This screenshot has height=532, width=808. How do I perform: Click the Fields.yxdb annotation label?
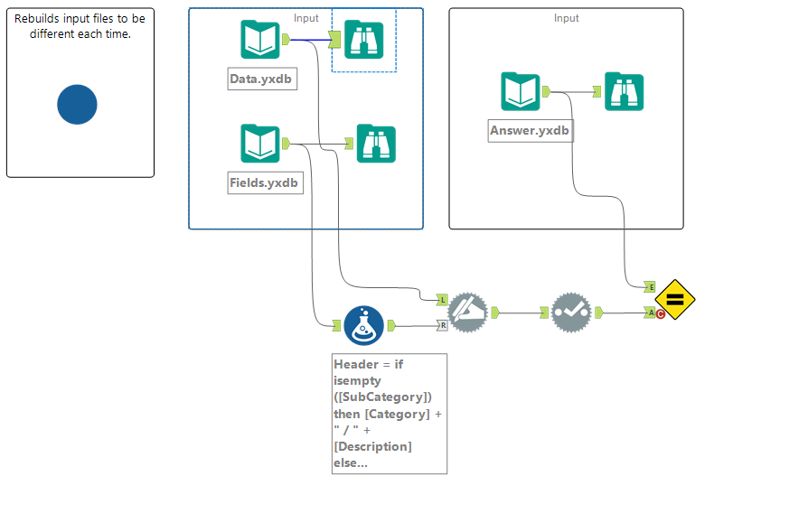(266, 182)
